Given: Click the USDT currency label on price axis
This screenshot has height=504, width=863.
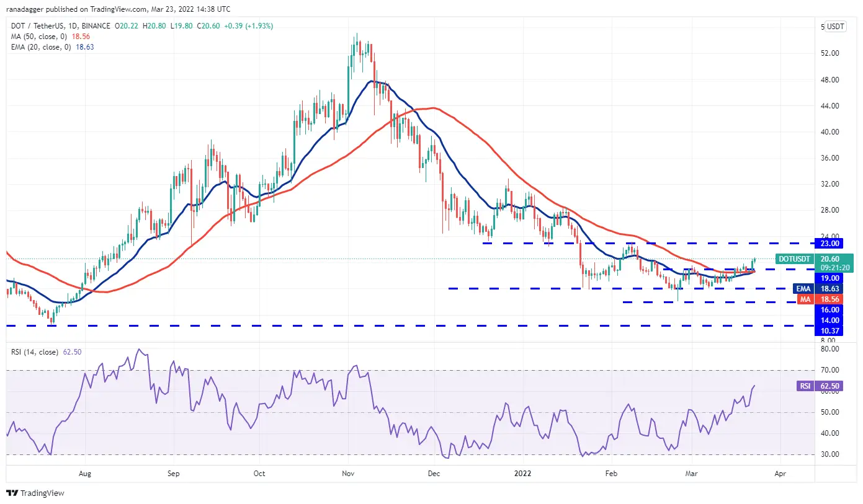Looking at the screenshot, I should click(835, 27).
